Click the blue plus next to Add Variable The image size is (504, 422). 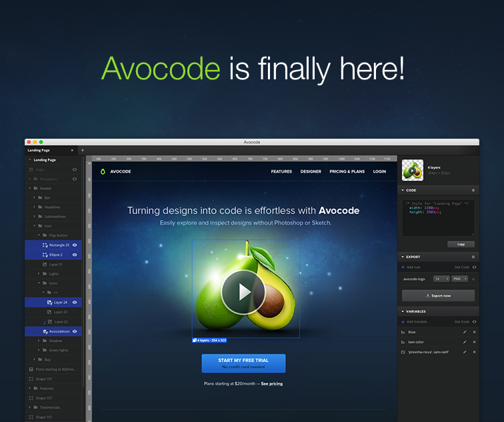403,322
